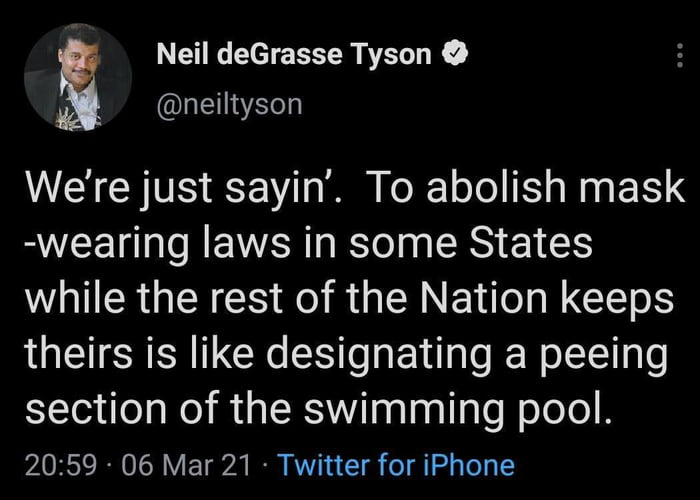
Task: Click the word "keeps" in the tweet
Action: (628, 300)
